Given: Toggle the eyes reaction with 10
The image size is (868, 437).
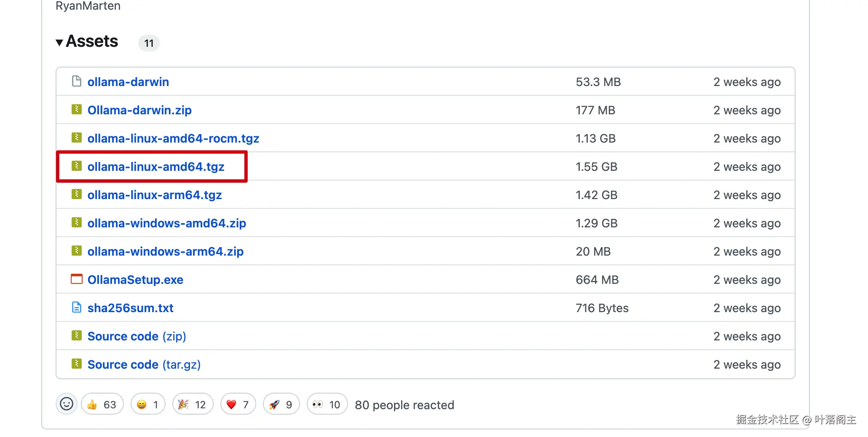Looking at the screenshot, I should pos(327,404).
